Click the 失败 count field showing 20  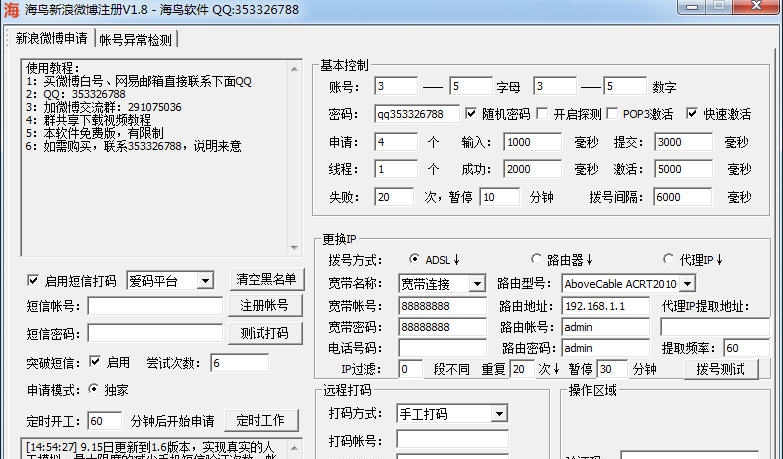tap(393, 197)
